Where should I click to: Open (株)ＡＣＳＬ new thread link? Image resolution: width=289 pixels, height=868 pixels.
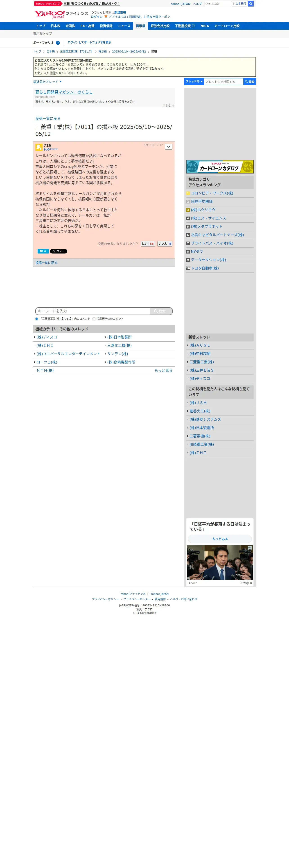(199, 345)
